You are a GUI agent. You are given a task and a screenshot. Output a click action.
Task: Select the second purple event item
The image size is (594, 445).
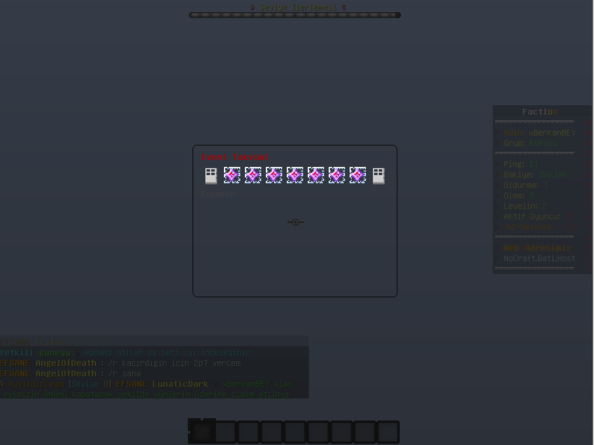(x=253, y=175)
